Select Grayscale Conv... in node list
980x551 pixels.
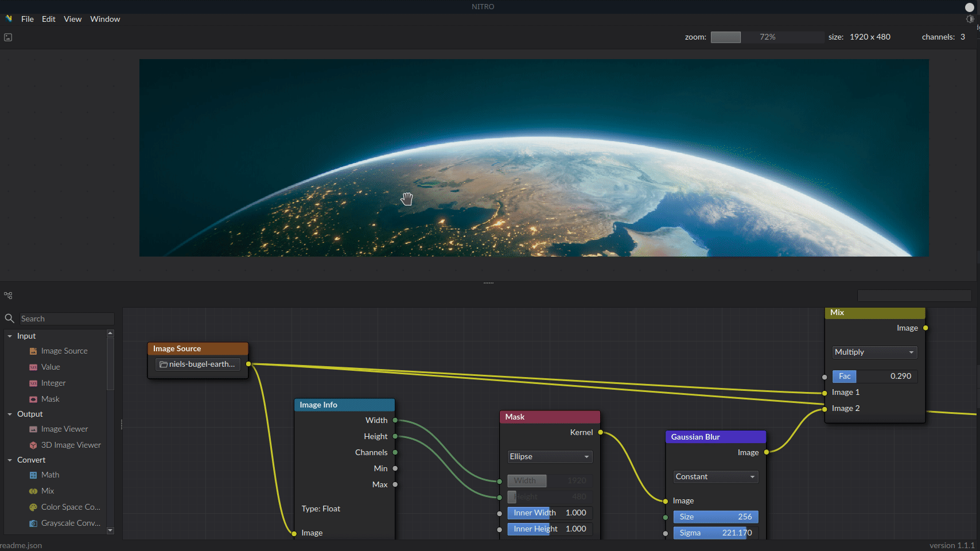[x=71, y=523]
